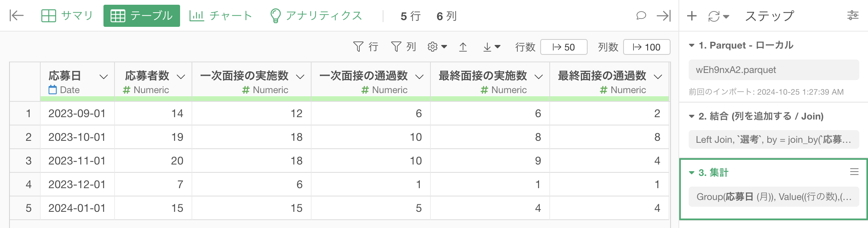Open step panel settings sliders icon
The width and height of the screenshot is (868, 228).
pos(853,16)
